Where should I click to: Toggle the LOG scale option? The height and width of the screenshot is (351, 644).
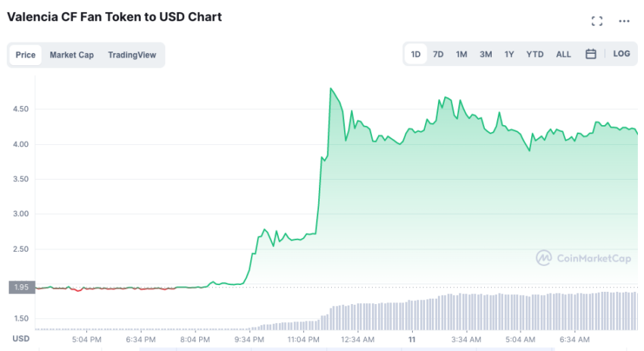pos(621,53)
